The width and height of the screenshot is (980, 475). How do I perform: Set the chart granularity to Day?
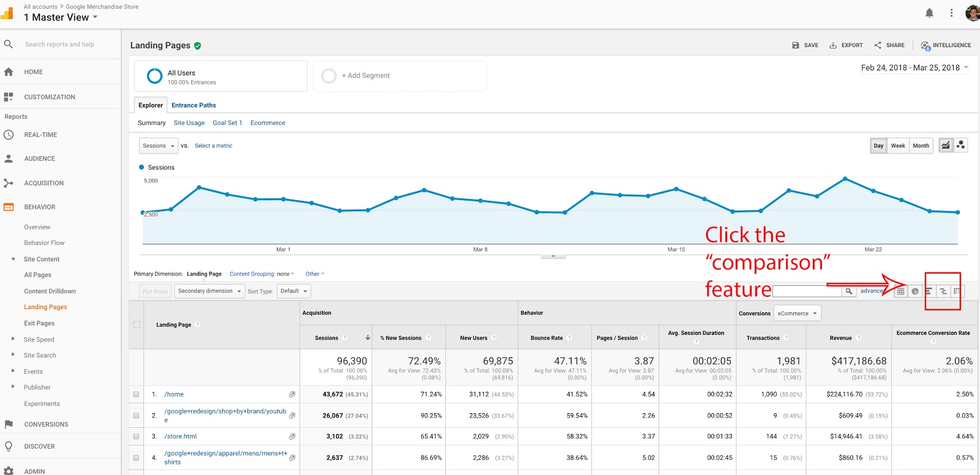click(x=878, y=146)
